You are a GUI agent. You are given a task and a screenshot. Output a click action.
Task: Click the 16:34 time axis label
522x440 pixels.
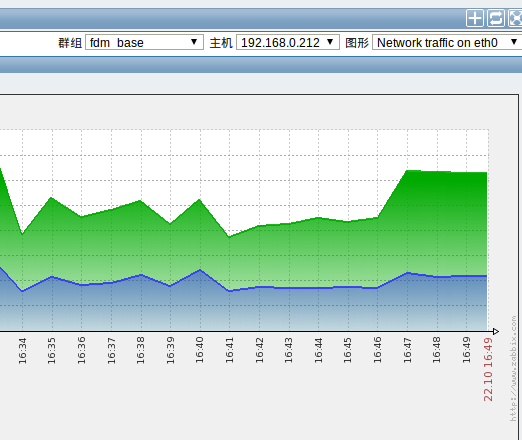click(22, 351)
